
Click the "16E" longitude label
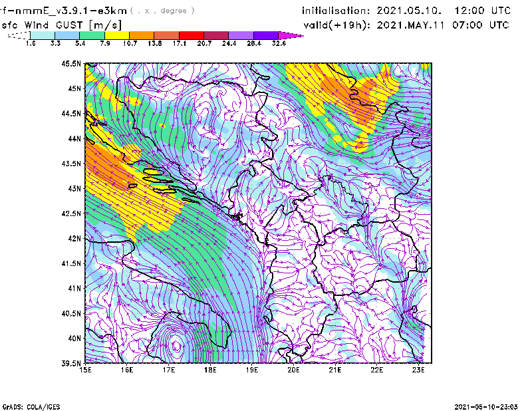pos(127,370)
